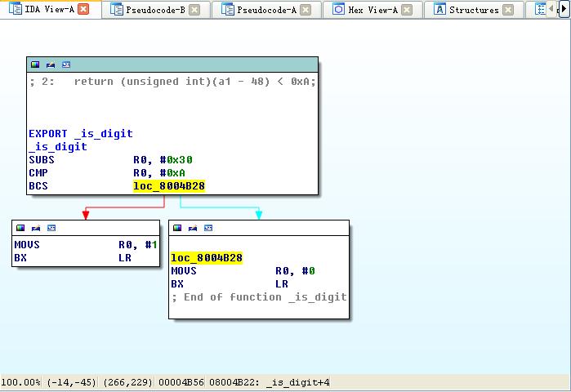Click the 'R0, #1' operand
Viewport: 571px width, 392px height.
[138, 244]
